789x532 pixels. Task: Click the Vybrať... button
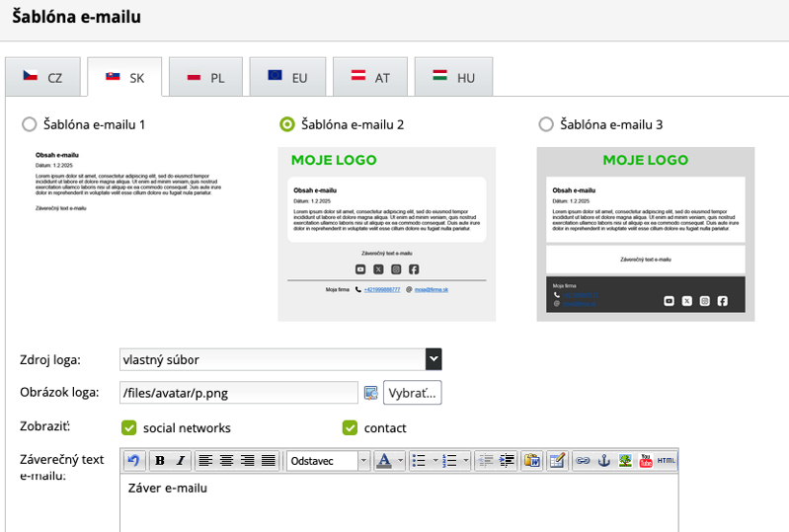click(412, 393)
